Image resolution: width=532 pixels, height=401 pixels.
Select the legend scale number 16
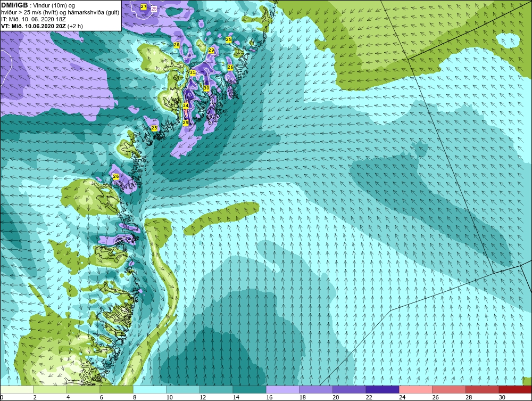click(x=269, y=397)
